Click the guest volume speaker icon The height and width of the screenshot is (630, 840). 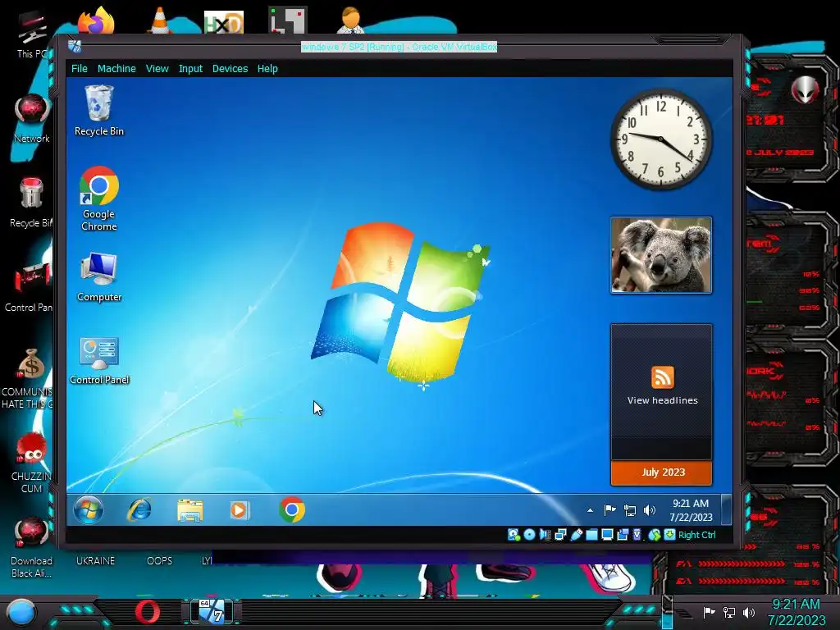click(x=650, y=510)
